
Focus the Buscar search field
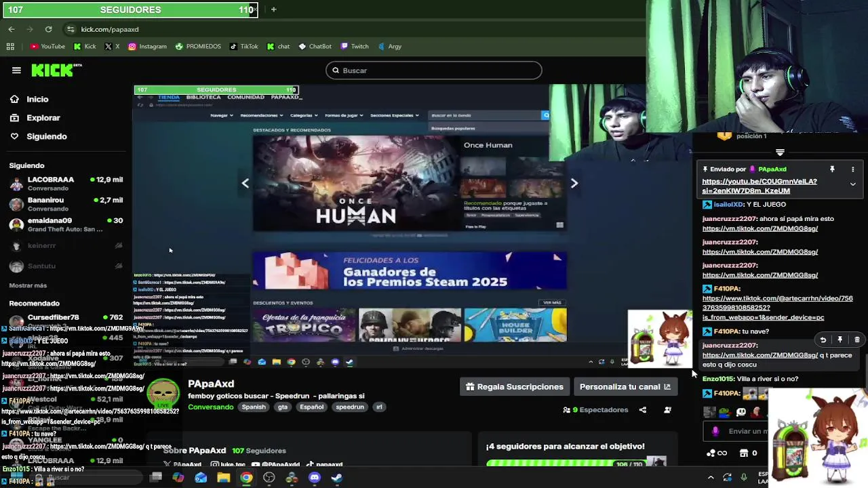433,70
